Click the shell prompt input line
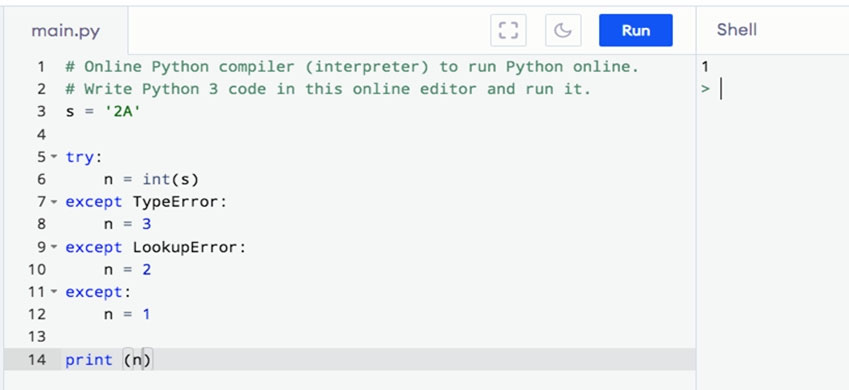The image size is (849, 390). tap(774, 89)
